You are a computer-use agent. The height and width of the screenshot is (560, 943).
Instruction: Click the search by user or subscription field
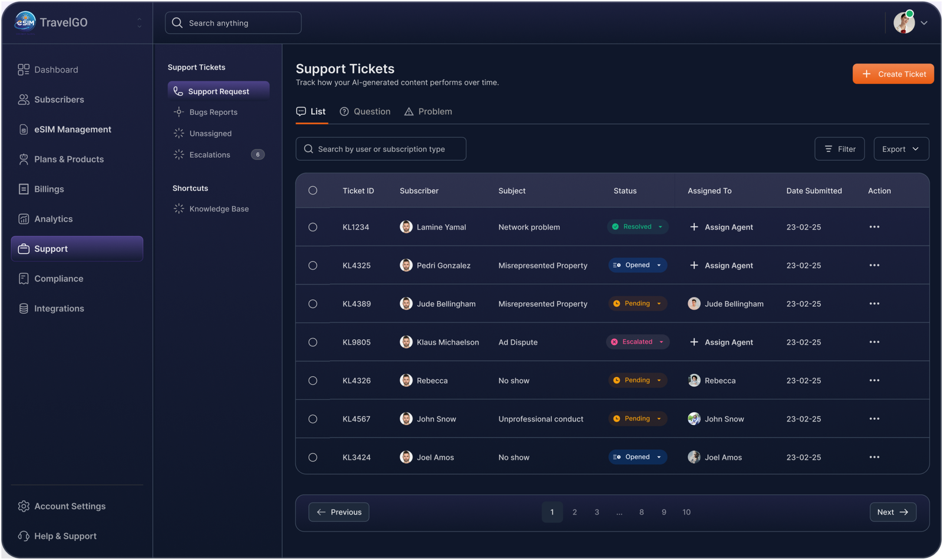381,149
